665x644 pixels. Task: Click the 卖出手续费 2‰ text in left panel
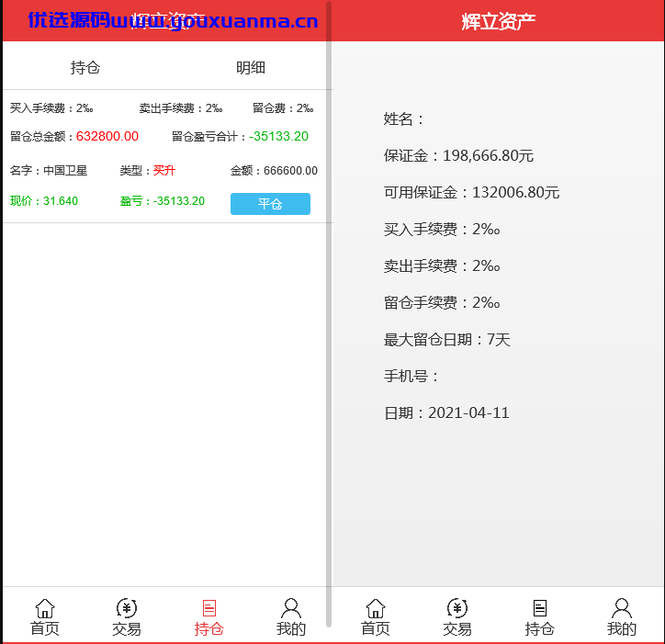coord(181,108)
